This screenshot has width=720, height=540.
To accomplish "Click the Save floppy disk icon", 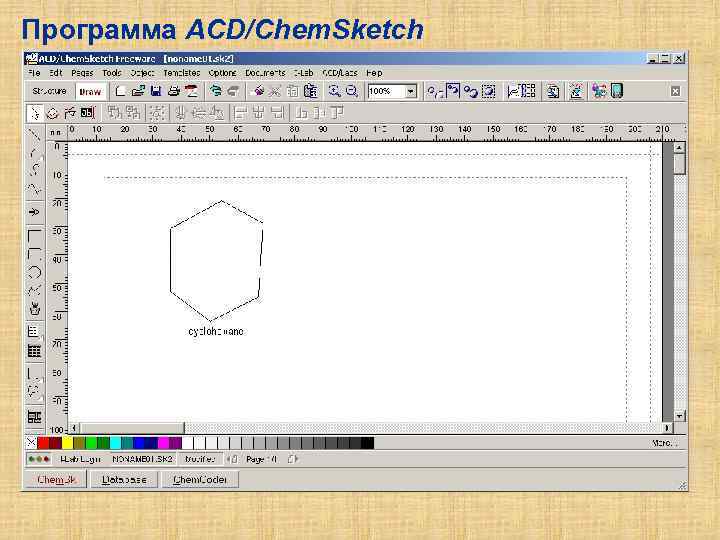I will pos(156,91).
